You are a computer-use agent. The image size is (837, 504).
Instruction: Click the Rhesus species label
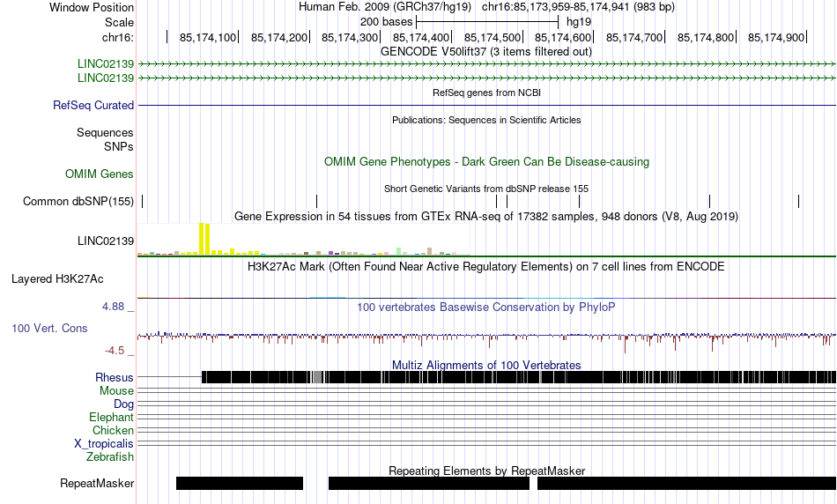115,377
